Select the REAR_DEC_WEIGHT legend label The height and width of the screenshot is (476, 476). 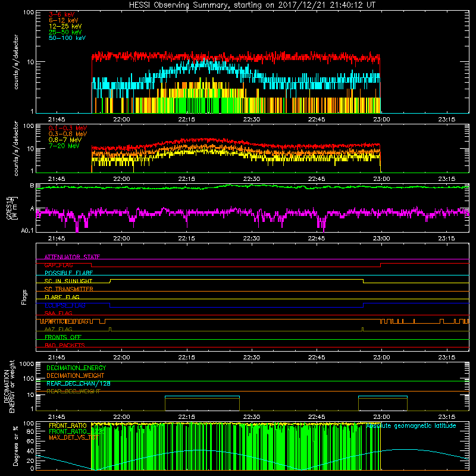[x=73, y=392]
